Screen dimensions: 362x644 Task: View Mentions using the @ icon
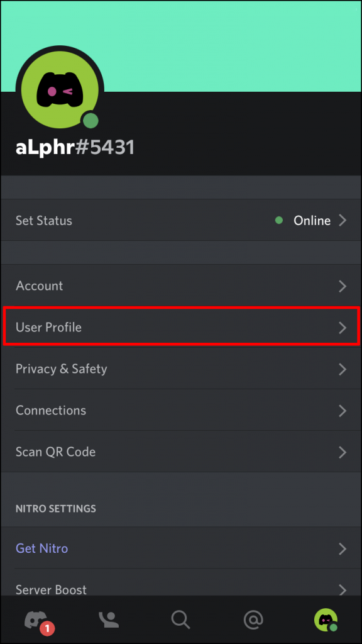point(253,619)
